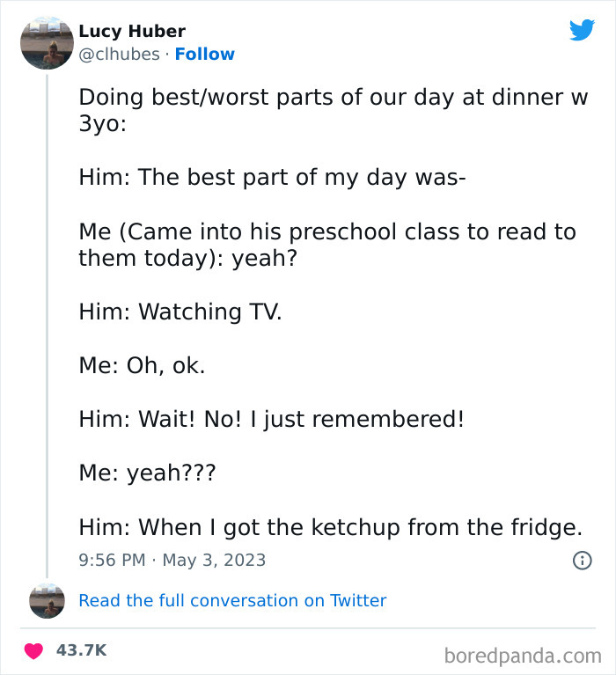Click the 'Doing best/worst parts' opening line
The image size is (616, 675).
point(333,97)
